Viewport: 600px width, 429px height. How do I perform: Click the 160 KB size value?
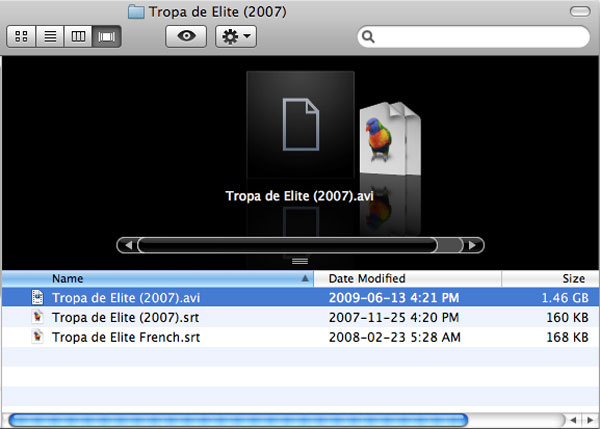pyautogui.click(x=567, y=318)
